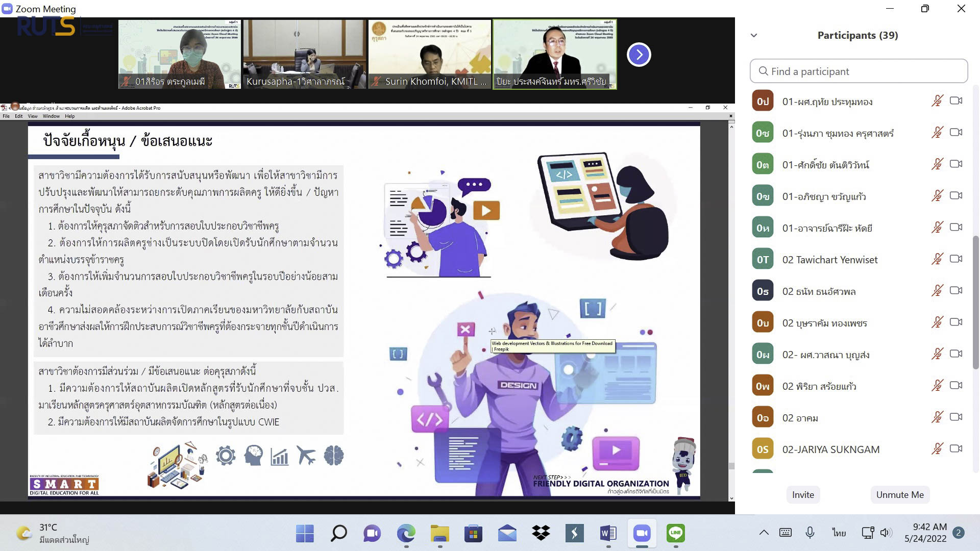Click volume speaker icon in tray
Image resolution: width=980 pixels, height=551 pixels.
pos(886,533)
